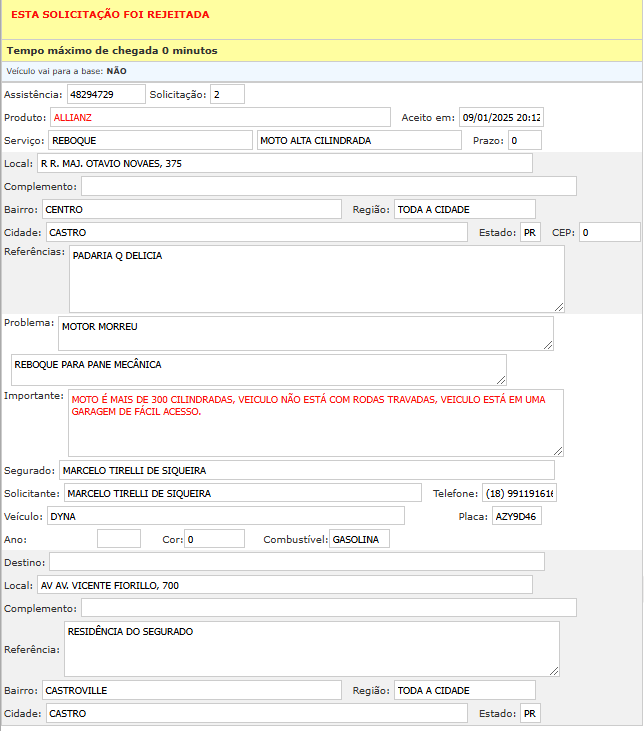Click the Local field with OTAVIO NOVAES address
This screenshot has width=644, height=731.
click(x=284, y=163)
